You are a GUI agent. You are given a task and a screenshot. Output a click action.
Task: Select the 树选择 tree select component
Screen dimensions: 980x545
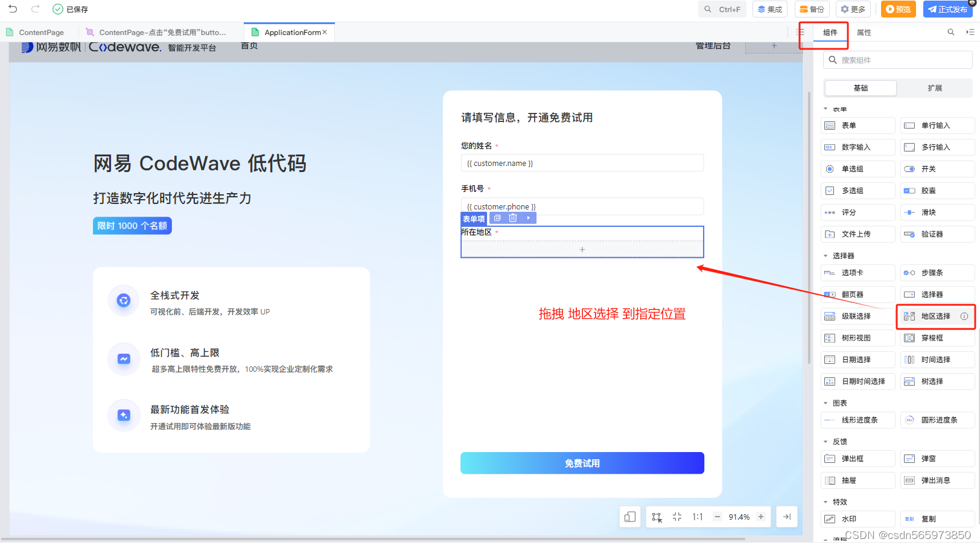pyautogui.click(x=938, y=381)
